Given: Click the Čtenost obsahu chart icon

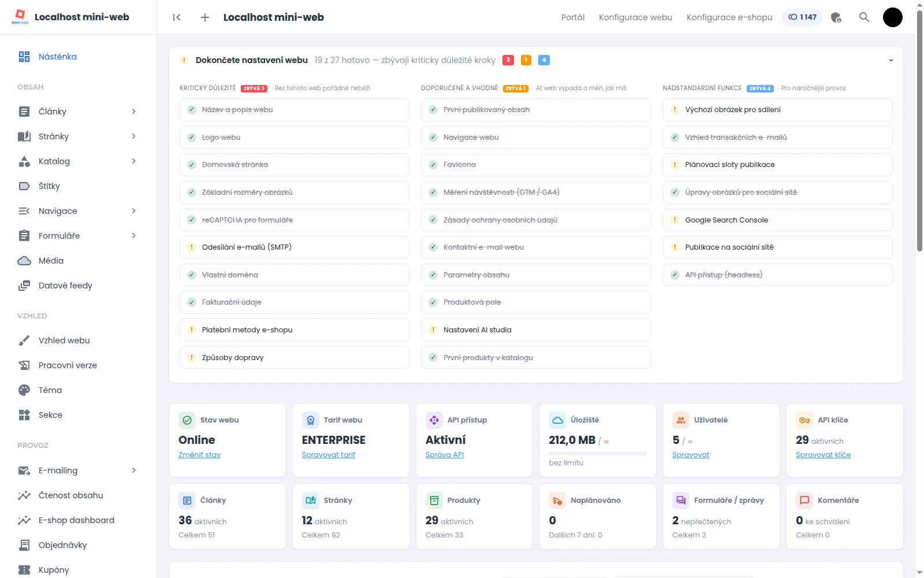Looking at the screenshot, I should click(x=24, y=495).
